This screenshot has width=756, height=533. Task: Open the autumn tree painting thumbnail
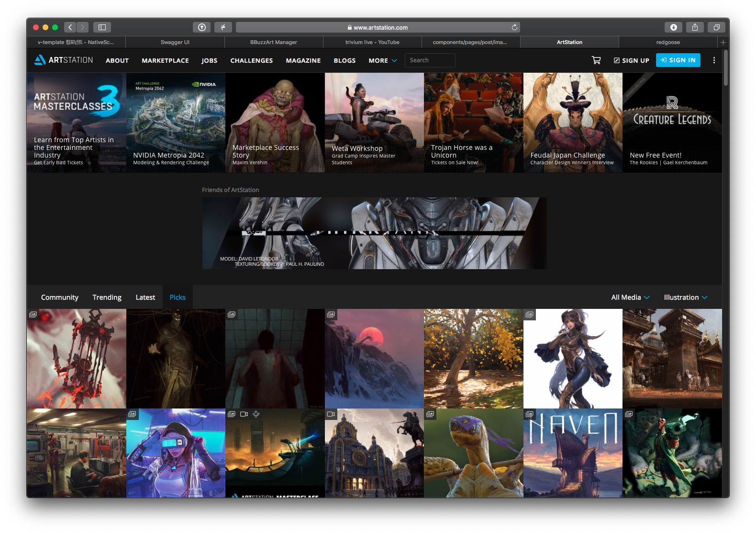coord(474,359)
